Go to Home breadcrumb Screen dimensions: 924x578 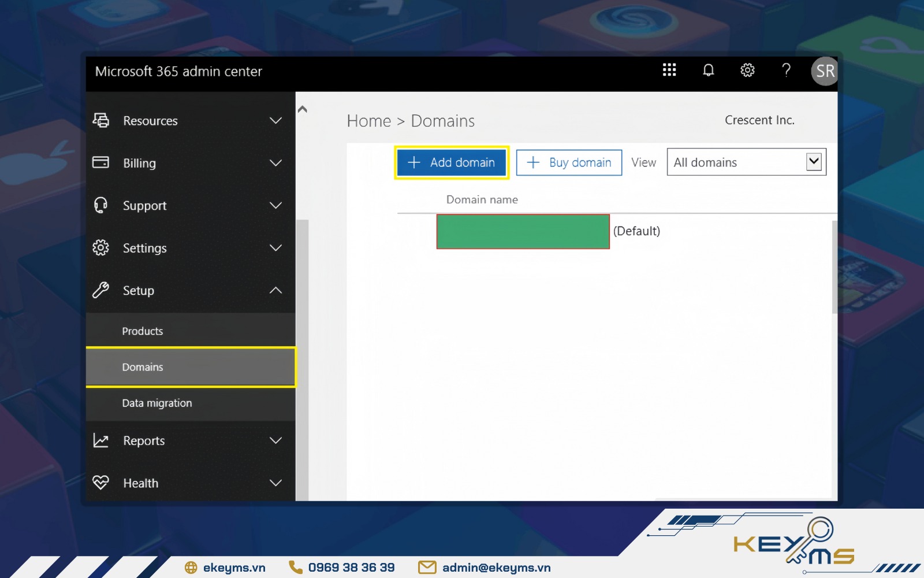368,121
